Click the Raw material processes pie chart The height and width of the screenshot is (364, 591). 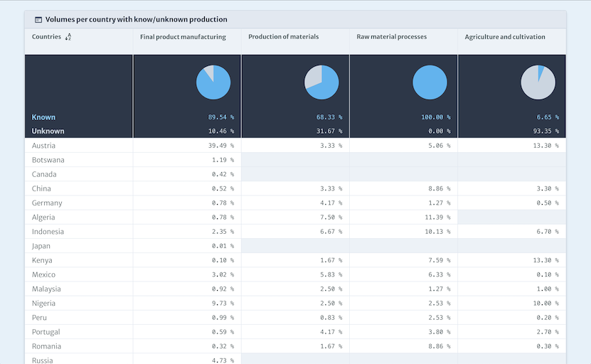point(430,82)
